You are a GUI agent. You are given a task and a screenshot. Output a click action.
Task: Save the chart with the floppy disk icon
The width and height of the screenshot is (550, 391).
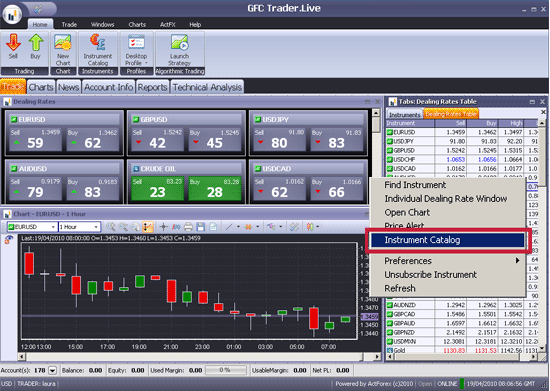coord(201,227)
